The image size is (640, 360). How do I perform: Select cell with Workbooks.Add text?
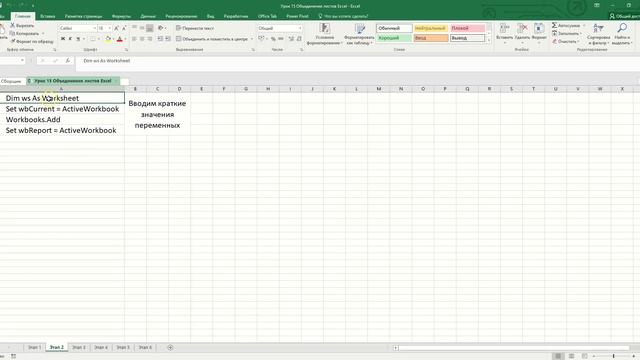point(62,120)
